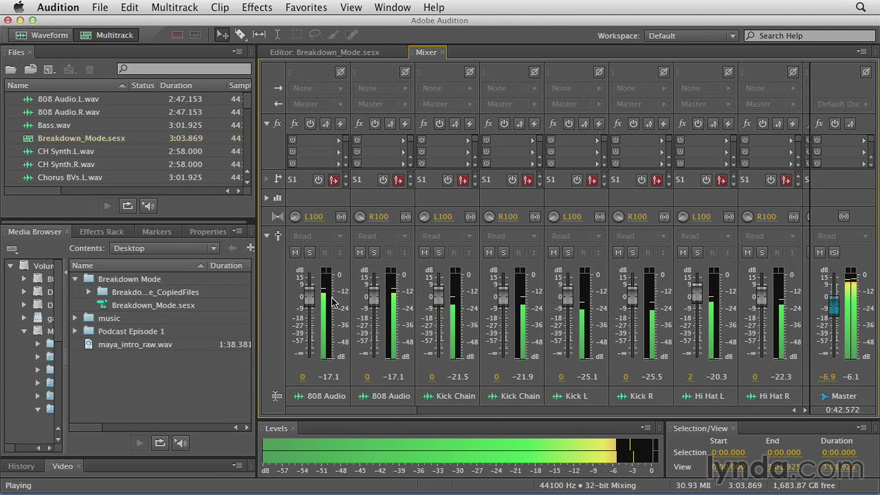The width and height of the screenshot is (880, 495).
Task: Select the Razor tool
Action: pyautogui.click(x=240, y=35)
